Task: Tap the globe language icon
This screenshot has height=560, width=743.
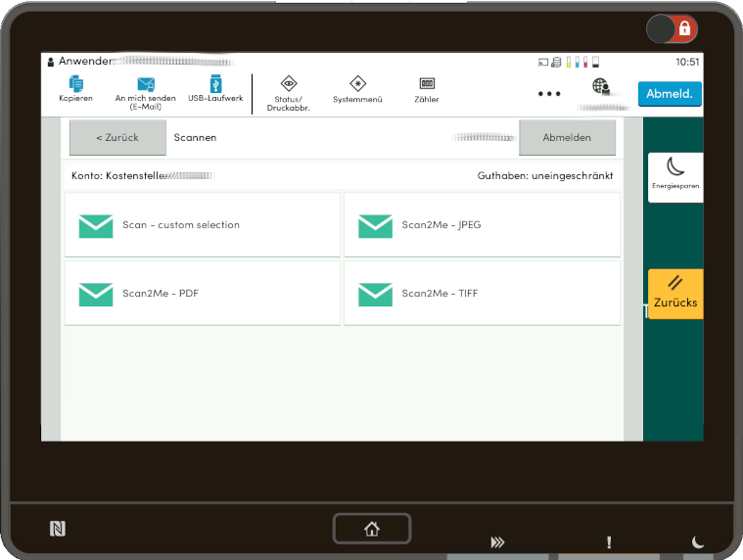Action: [x=601, y=88]
